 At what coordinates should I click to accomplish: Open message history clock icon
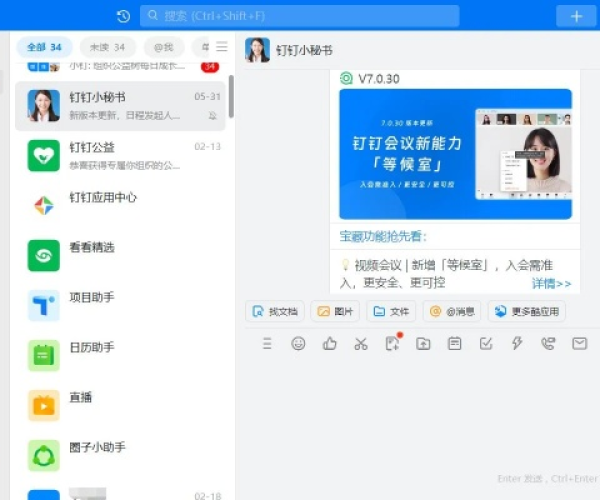tap(123, 16)
